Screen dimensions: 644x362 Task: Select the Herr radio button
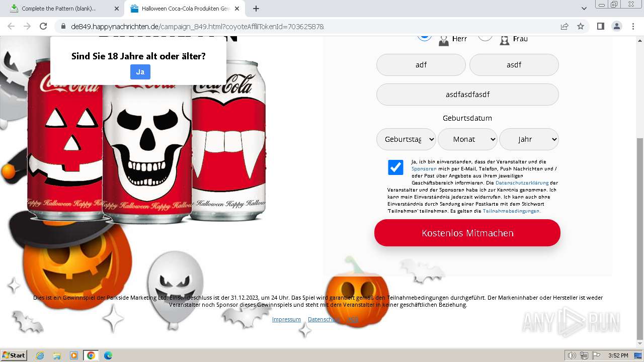click(425, 37)
